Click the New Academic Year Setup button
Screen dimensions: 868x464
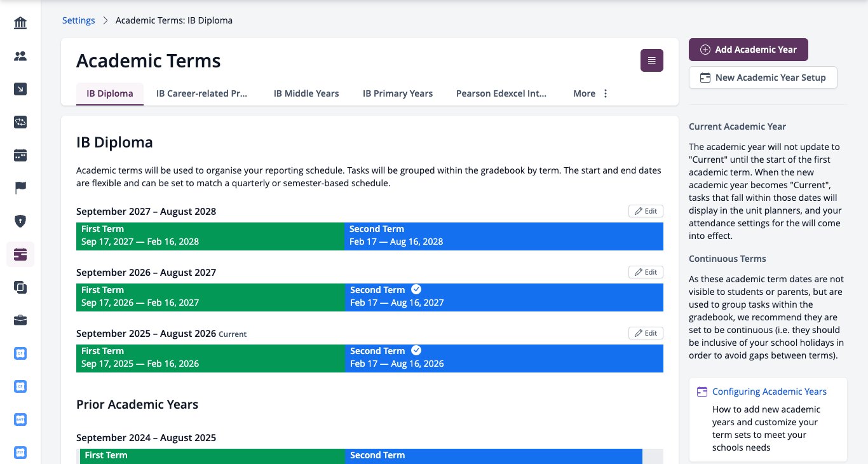click(x=763, y=78)
